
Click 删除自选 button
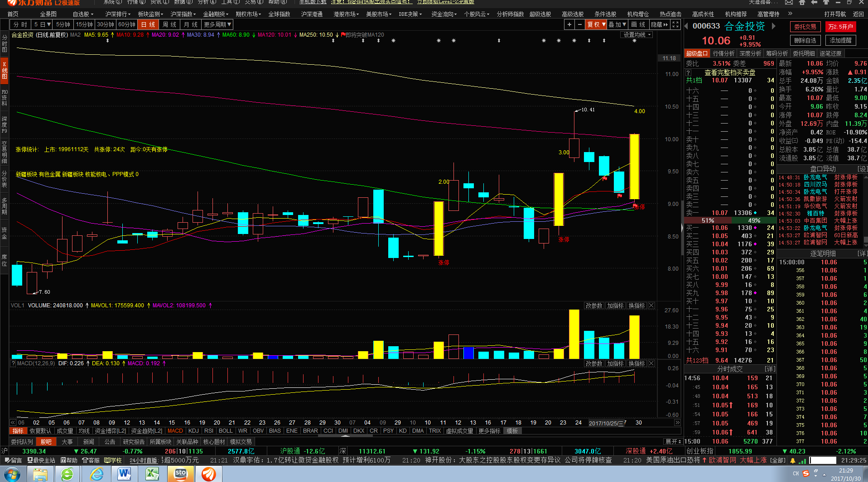click(805, 40)
